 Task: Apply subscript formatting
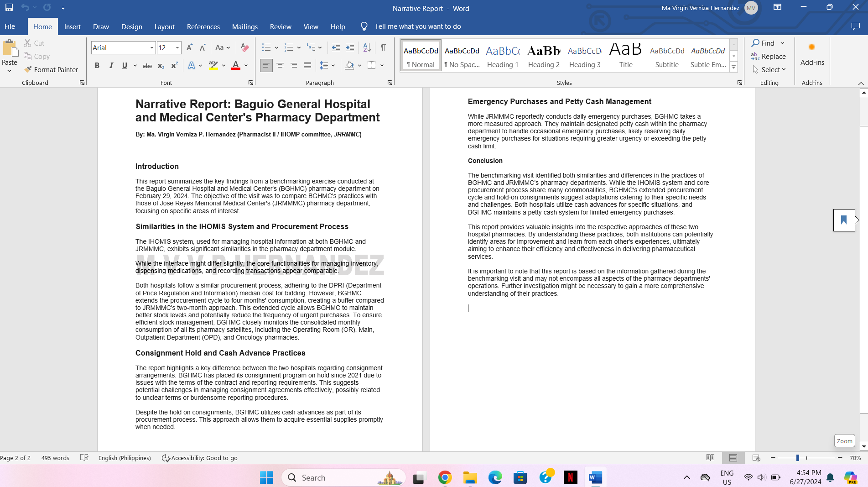click(161, 66)
